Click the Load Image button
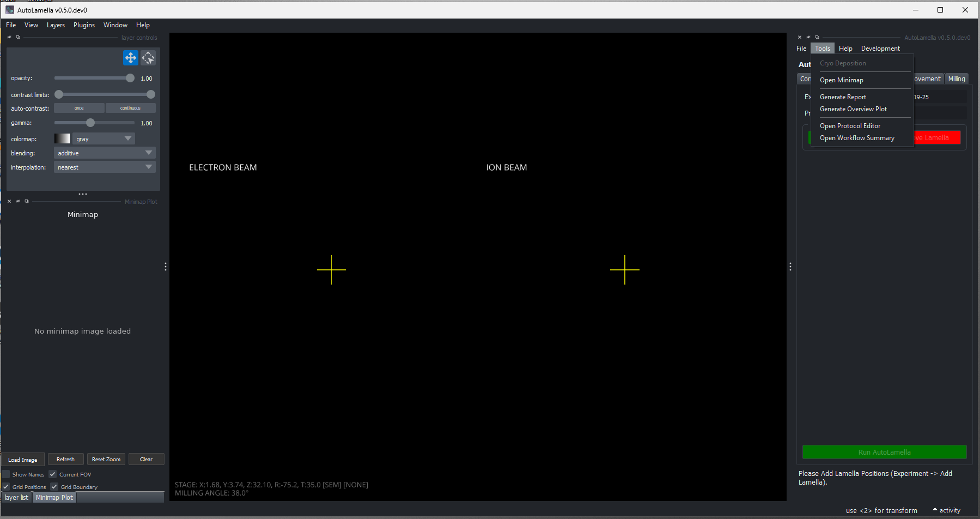Viewport: 980px width, 519px height. tap(23, 460)
